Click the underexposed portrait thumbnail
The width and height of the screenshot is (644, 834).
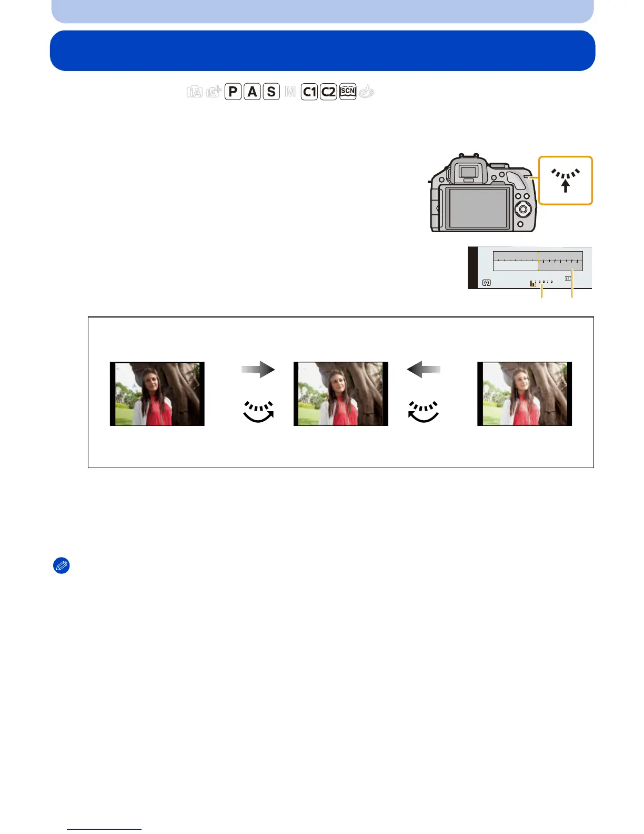157,394
